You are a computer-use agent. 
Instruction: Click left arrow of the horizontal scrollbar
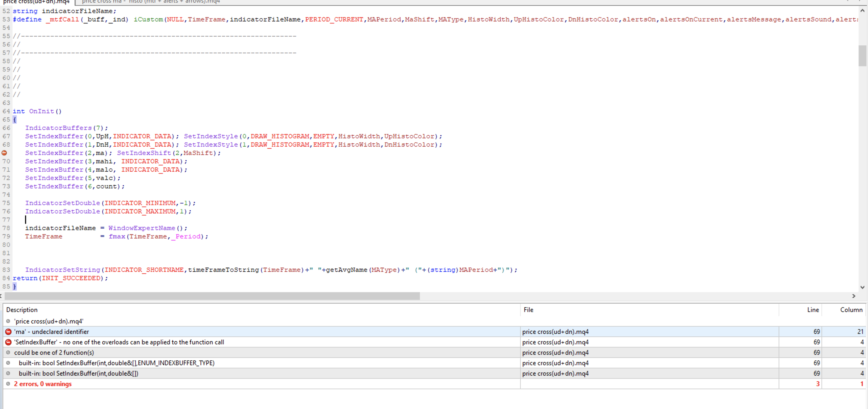[1, 296]
